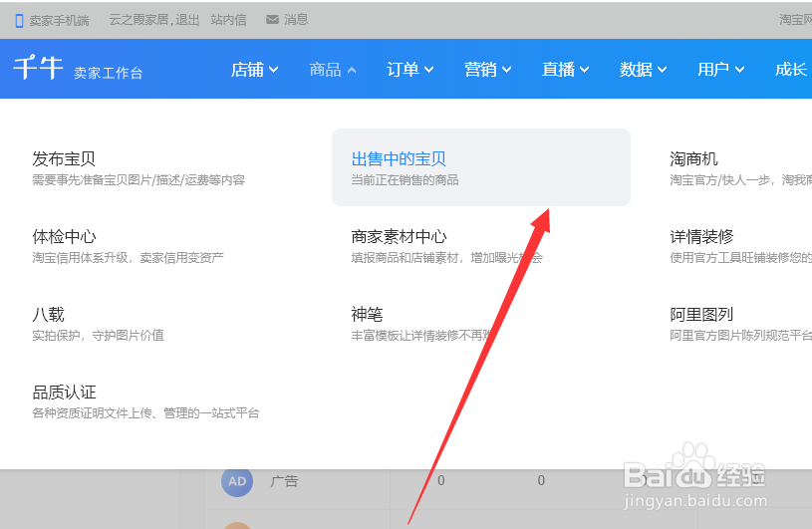This screenshot has height=529, width=812.
Task: Open 商家素材中心 menu entry
Action: click(399, 236)
